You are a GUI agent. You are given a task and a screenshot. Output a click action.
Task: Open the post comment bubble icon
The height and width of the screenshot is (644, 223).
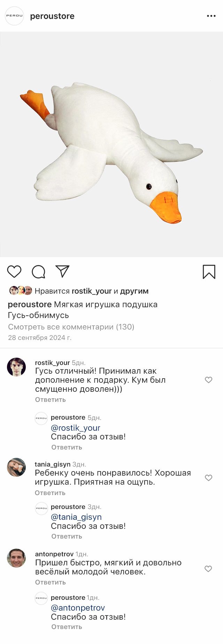point(38,272)
